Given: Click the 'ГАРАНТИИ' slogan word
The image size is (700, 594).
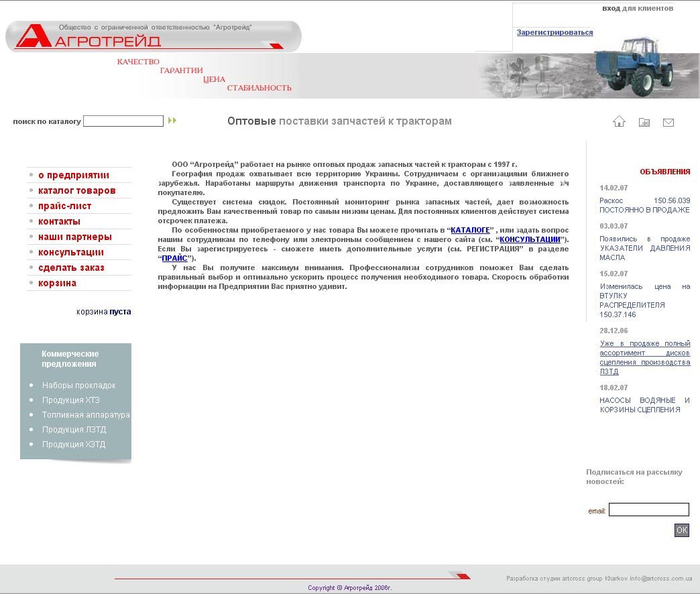Looking at the screenshot, I should 181,70.
